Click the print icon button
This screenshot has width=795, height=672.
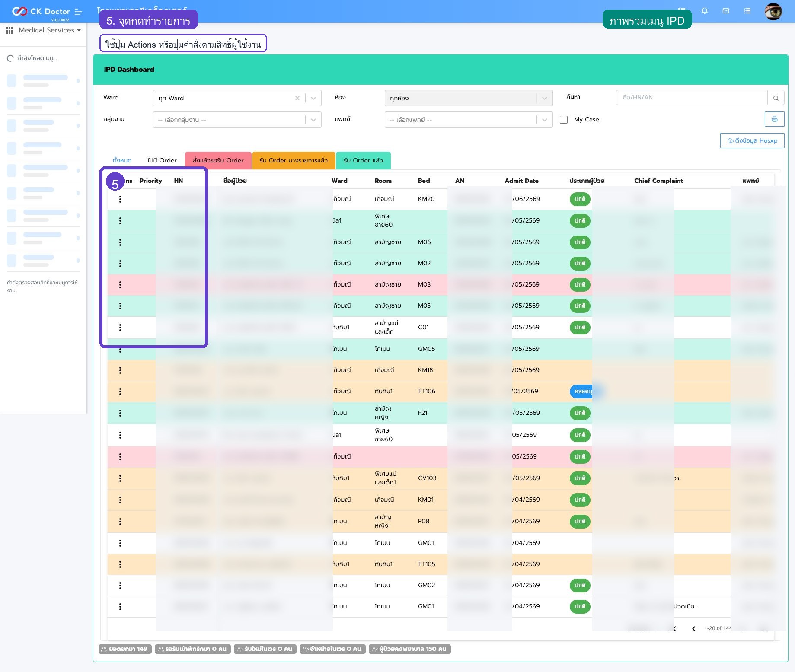tap(774, 119)
